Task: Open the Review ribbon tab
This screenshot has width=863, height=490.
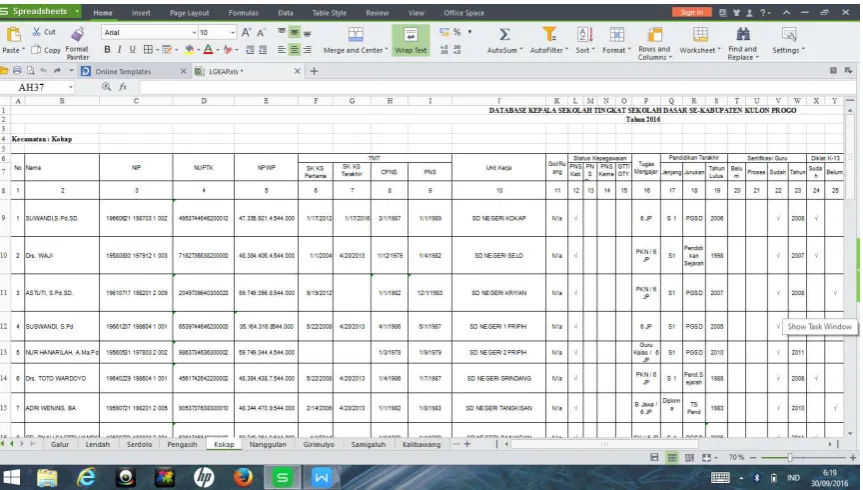Action: click(377, 13)
